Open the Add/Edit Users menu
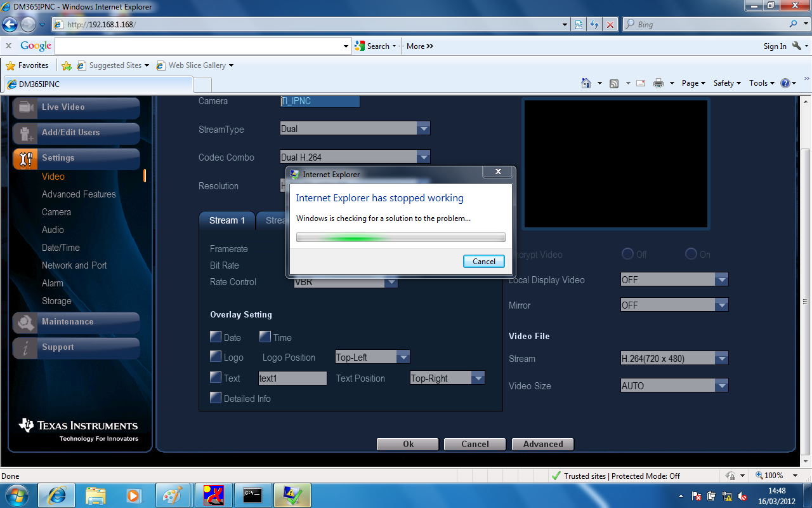The width and height of the screenshot is (812, 508). pos(76,133)
